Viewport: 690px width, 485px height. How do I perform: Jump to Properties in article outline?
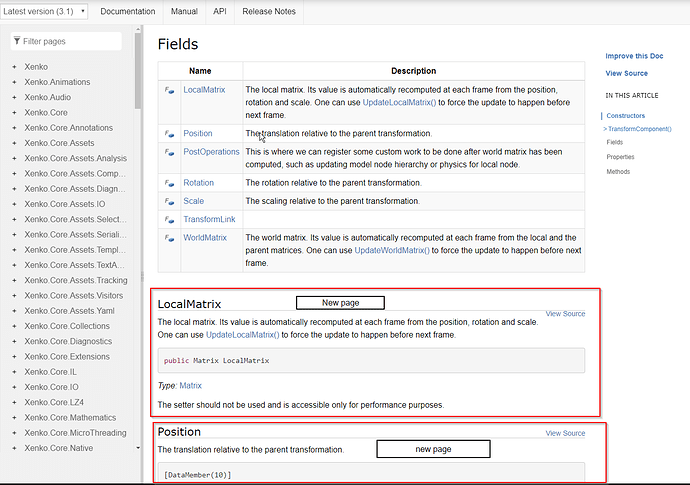click(620, 157)
